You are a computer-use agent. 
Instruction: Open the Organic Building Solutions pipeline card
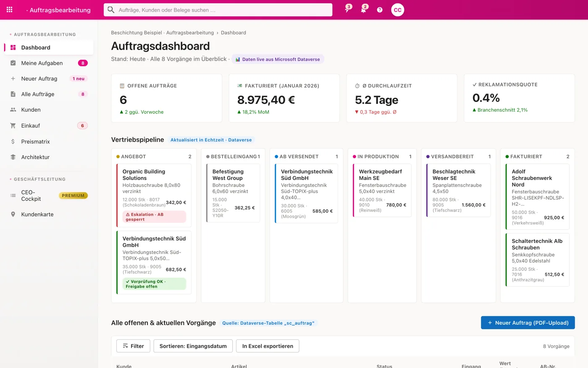[154, 195]
